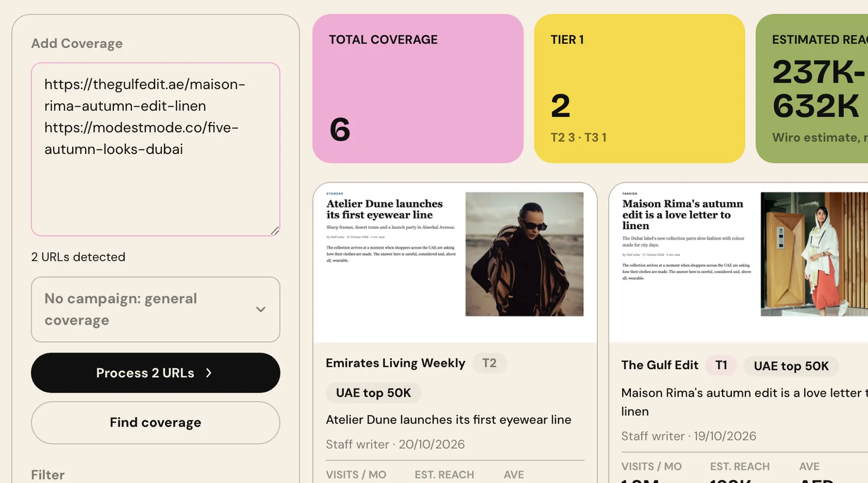The width and height of the screenshot is (868, 483).
Task: Click the coverage URLs text area
Action: [x=156, y=149]
